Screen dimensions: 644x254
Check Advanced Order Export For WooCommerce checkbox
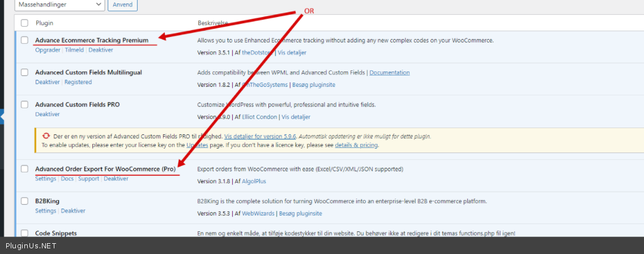[x=24, y=169]
